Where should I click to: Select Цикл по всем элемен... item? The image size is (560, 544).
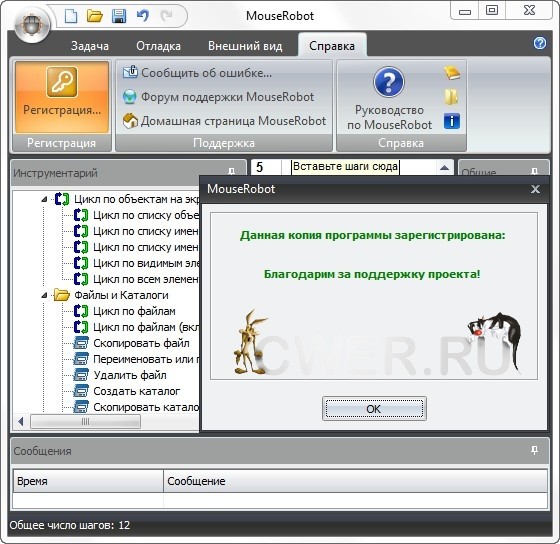pos(146,279)
